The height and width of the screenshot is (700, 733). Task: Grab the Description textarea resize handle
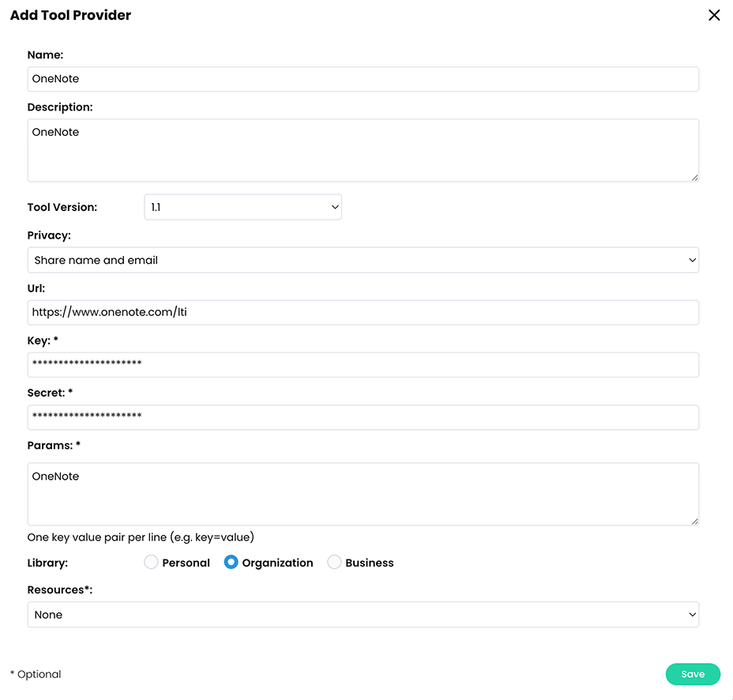pyautogui.click(x=694, y=178)
